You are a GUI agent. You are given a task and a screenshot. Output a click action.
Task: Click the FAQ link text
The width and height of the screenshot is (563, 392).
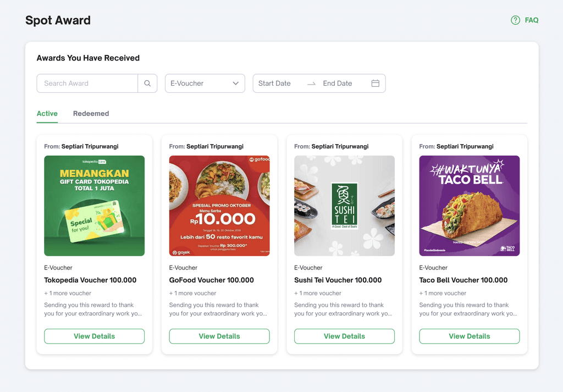point(531,20)
